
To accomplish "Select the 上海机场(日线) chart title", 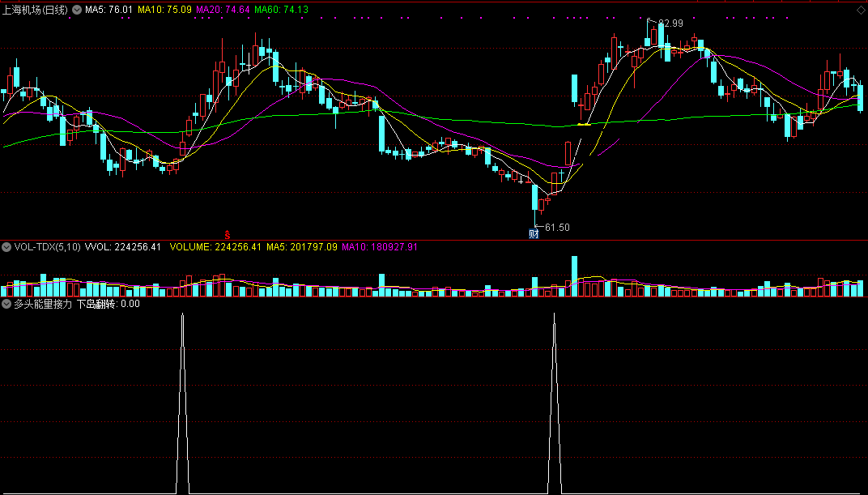I will click(36, 10).
